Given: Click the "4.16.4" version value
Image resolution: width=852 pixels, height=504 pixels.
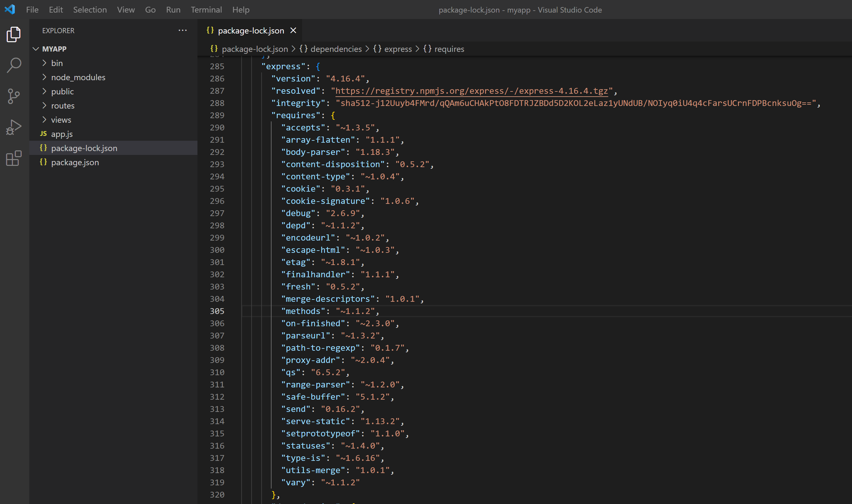Looking at the screenshot, I should (x=345, y=79).
